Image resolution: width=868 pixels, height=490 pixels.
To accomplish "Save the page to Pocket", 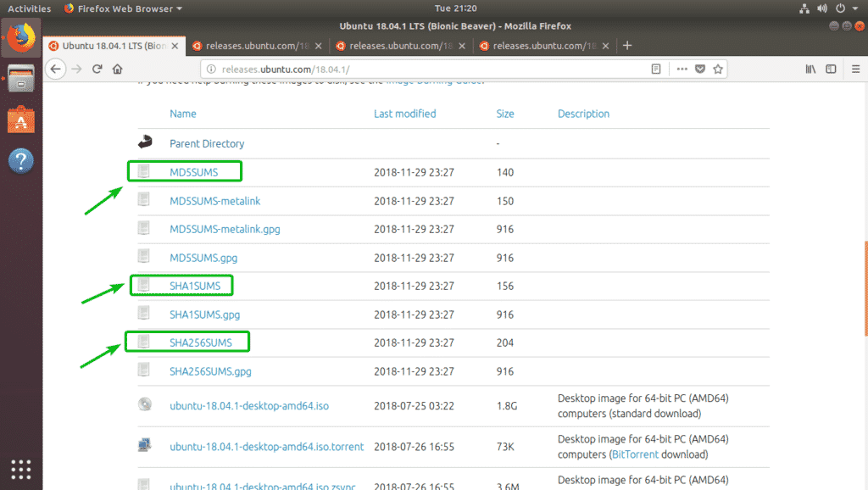I will pyautogui.click(x=700, y=70).
